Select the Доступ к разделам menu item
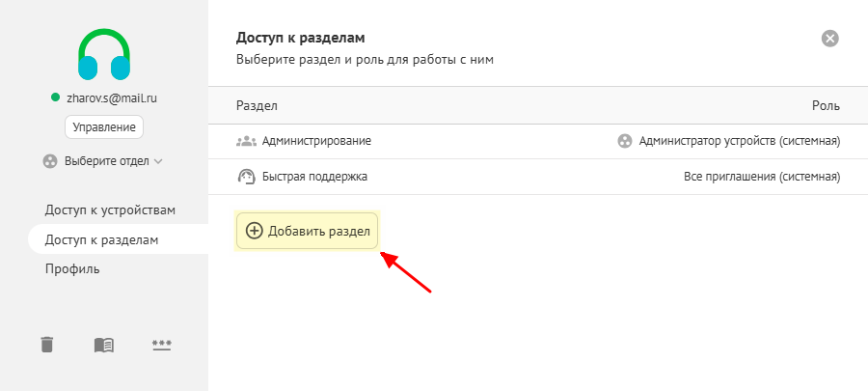 click(x=101, y=239)
